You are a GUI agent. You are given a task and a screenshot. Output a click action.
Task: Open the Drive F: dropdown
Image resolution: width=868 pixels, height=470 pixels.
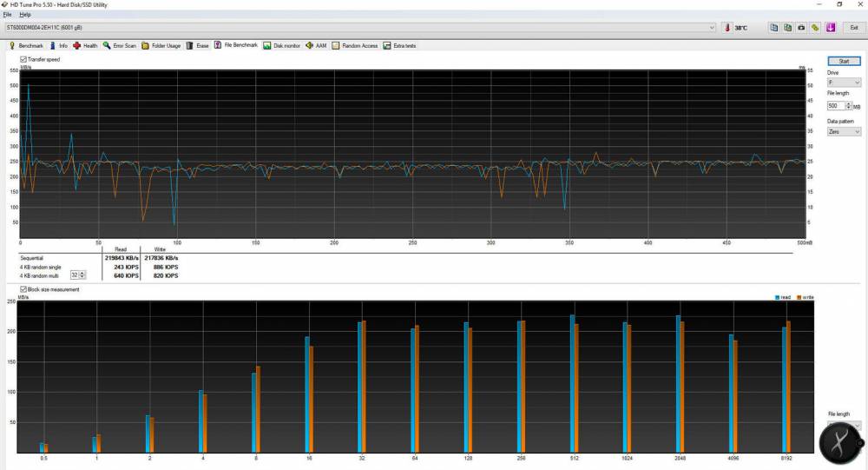coord(844,82)
